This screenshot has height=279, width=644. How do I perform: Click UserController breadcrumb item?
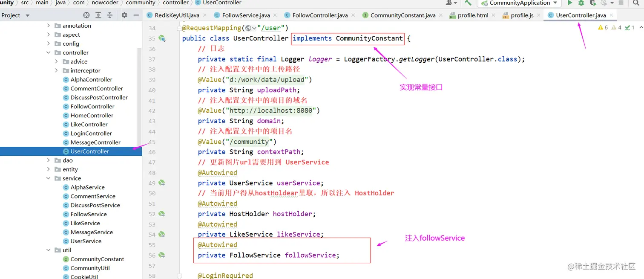218,3
